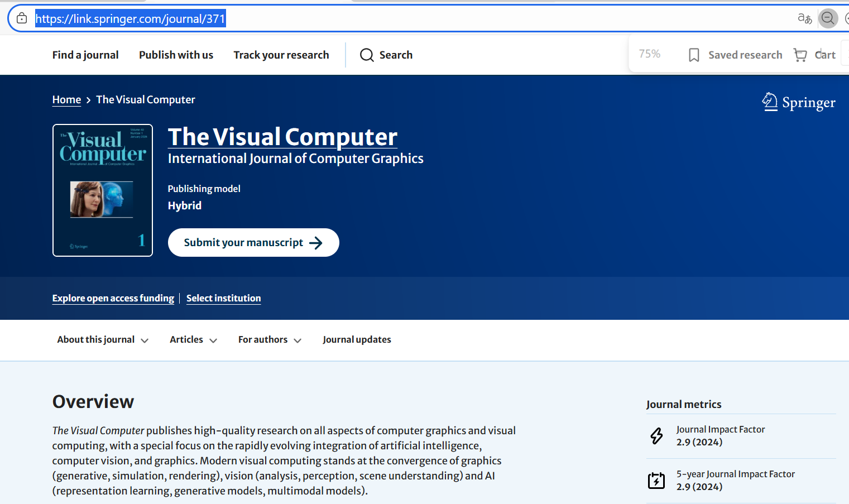Click the Search magnifier icon
The width and height of the screenshot is (849, 504).
pyautogui.click(x=367, y=55)
